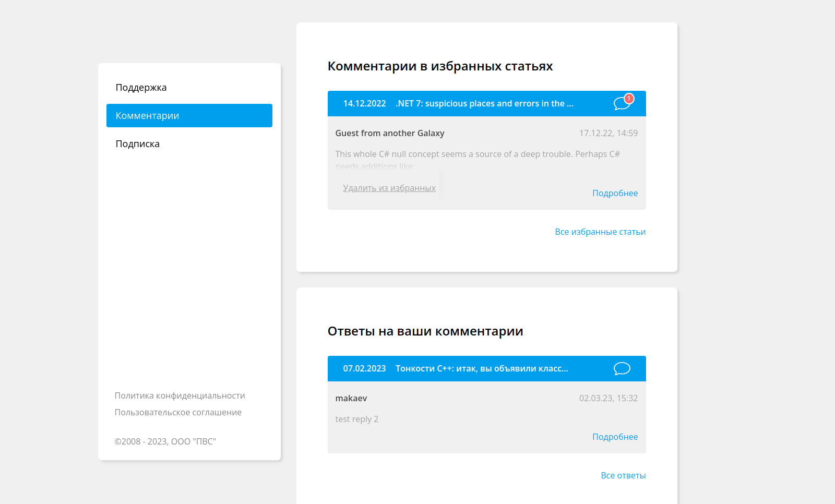Expand the makaev reply using Подробнее
This screenshot has width=835, height=504.
[615, 437]
